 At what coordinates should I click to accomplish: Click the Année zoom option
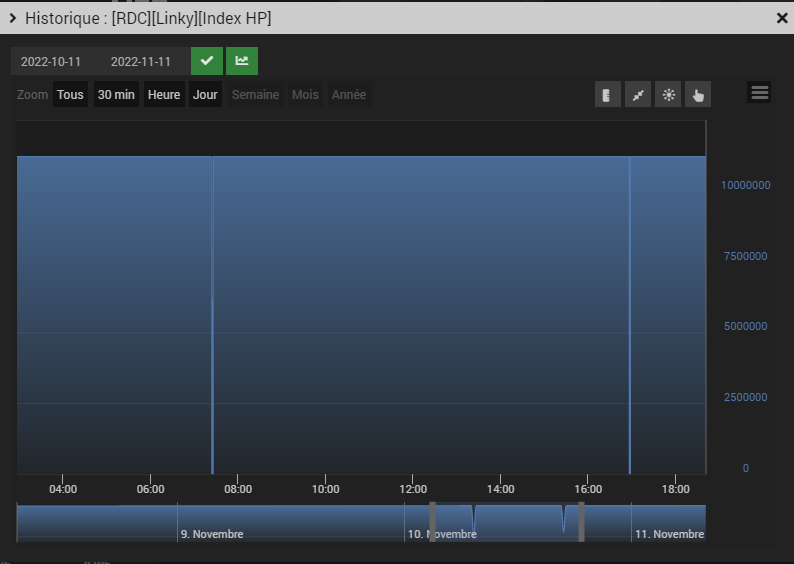click(x=349, y=95)
